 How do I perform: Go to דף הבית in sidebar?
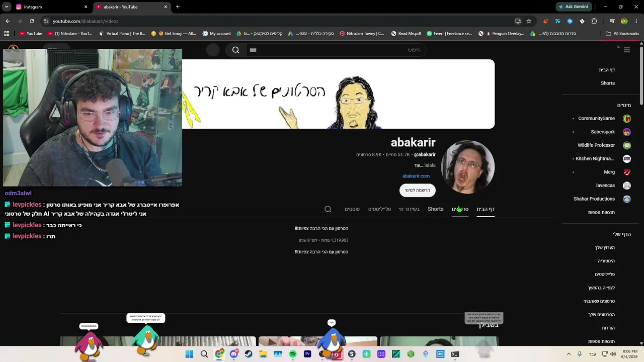coord(607,70)
